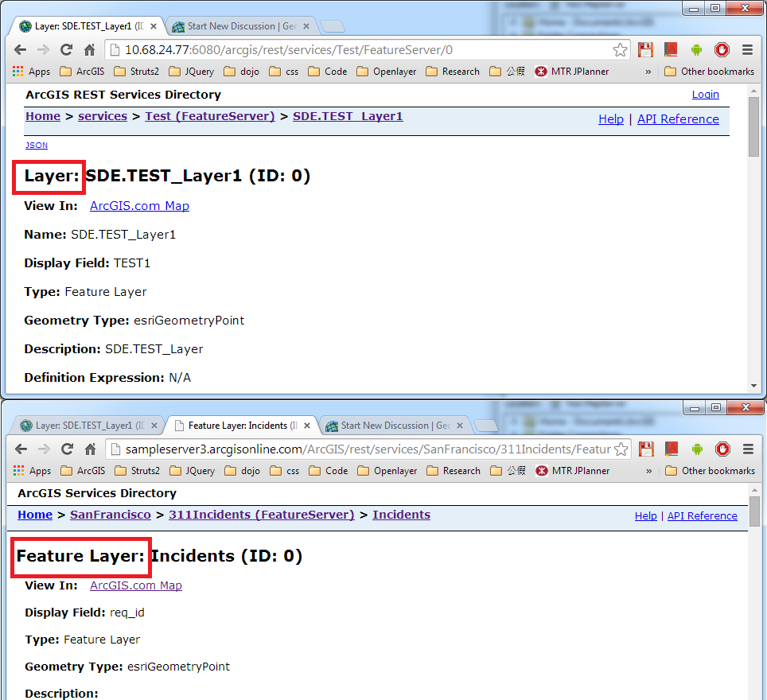Close the Feature Layer: Incidents tab
The height and width of the screenshot is (700, 767).
pyautogui.click(x=306, y=426)
